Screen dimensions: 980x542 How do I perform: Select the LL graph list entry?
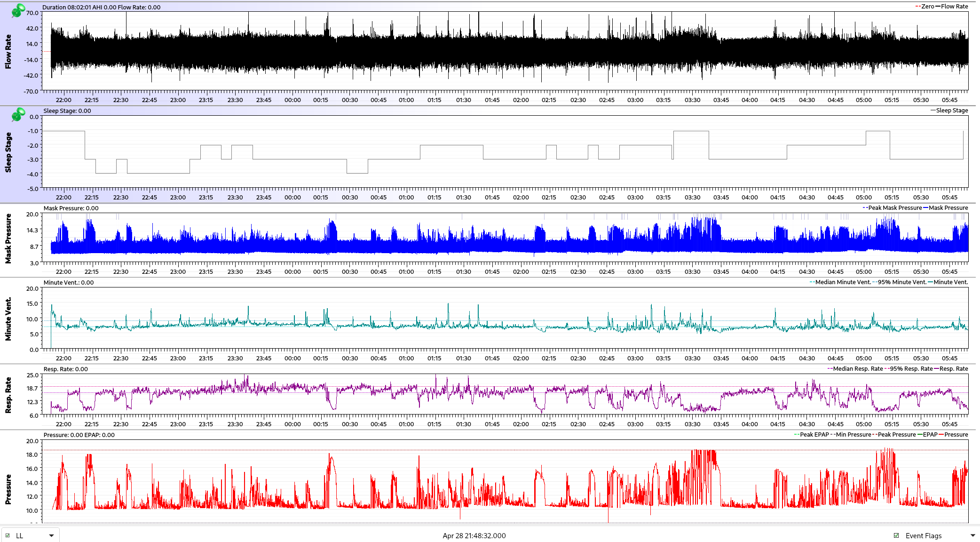tap(19, 535)
